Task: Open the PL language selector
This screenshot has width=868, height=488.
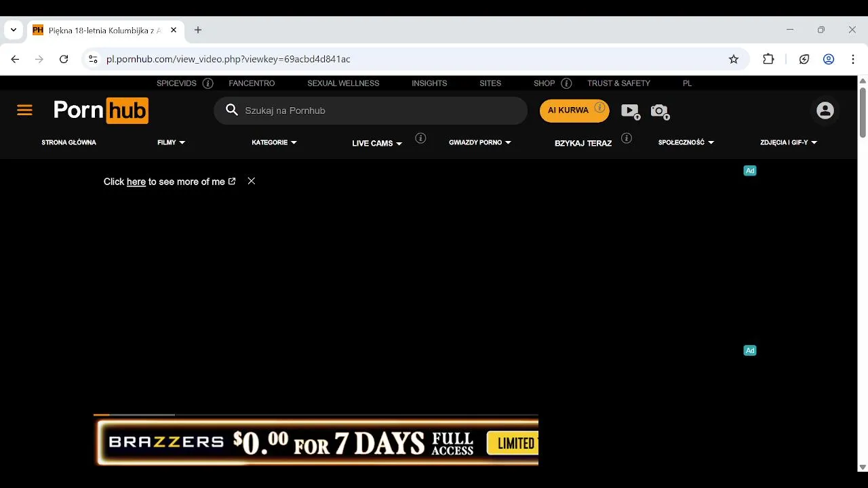Action: click(687, 83)
